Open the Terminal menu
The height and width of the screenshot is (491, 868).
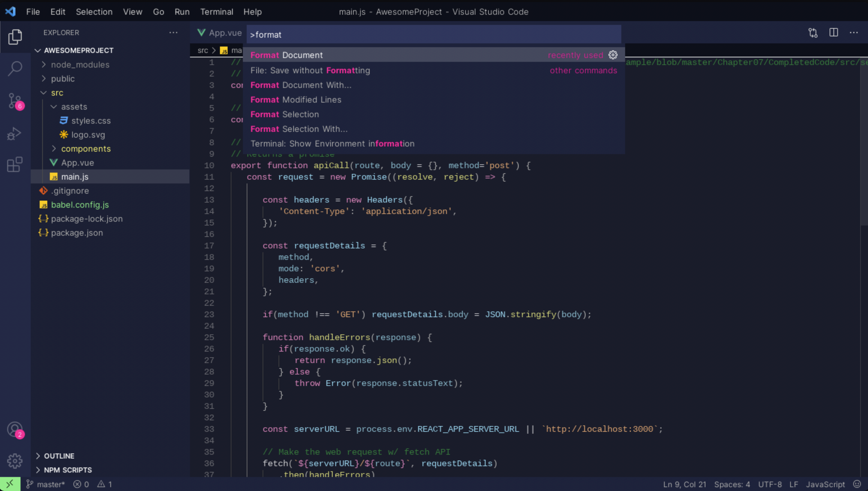click(x=216, y=12)
